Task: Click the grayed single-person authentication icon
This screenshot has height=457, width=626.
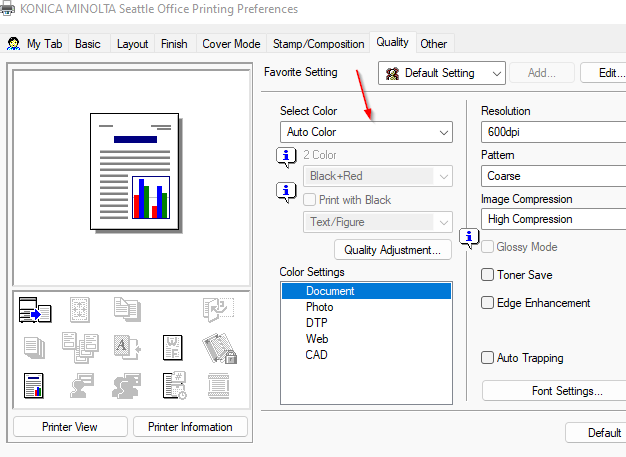Action: click(81, 386)
